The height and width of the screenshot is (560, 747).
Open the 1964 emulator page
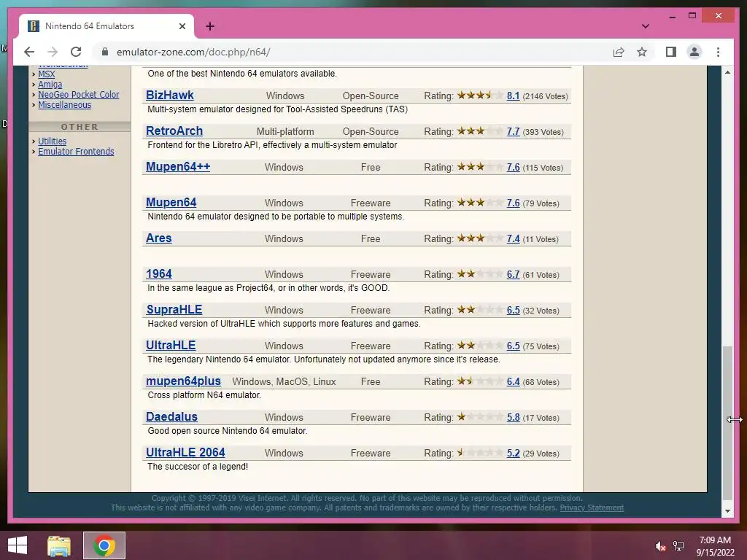coord(158,274)
